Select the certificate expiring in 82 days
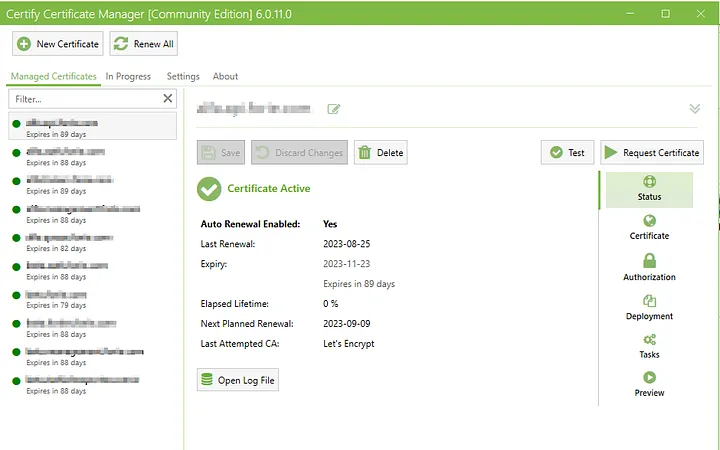This screenshot has height=450, width=720. pos(70,243)
